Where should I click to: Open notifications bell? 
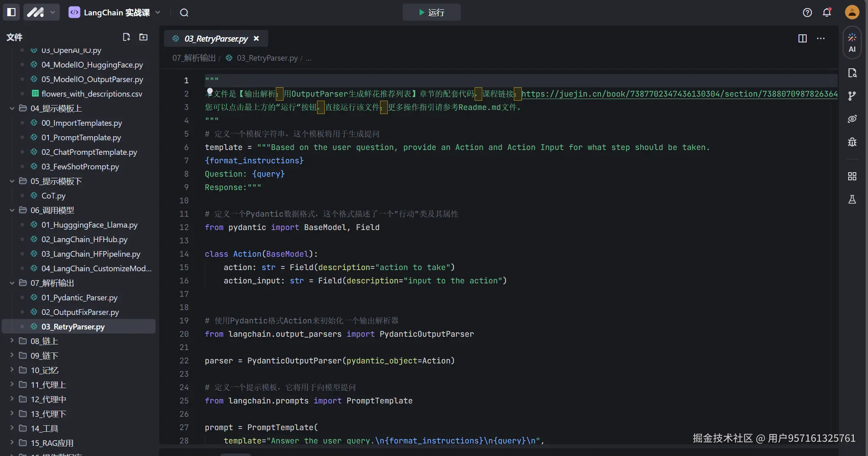click(x=827, y=13)
